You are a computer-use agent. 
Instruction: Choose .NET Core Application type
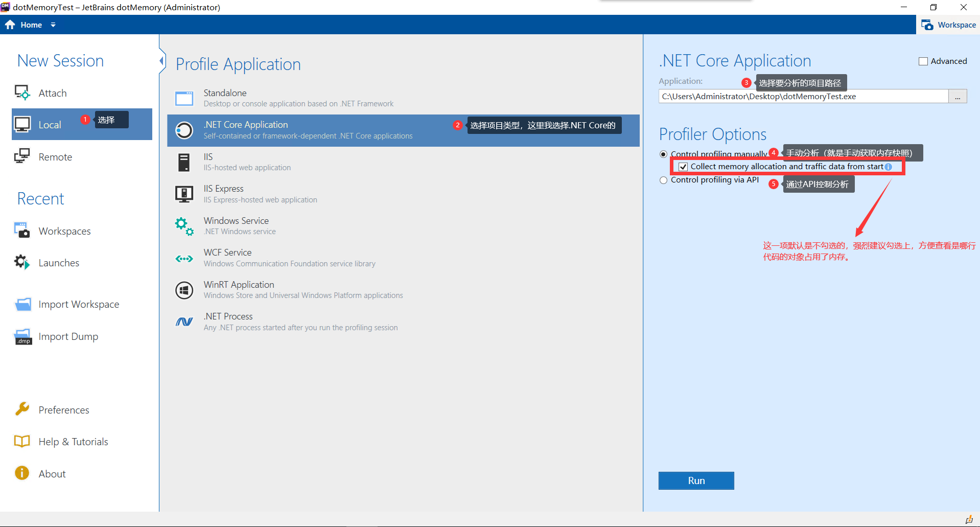pyautogui.click(x=403, y=130)
